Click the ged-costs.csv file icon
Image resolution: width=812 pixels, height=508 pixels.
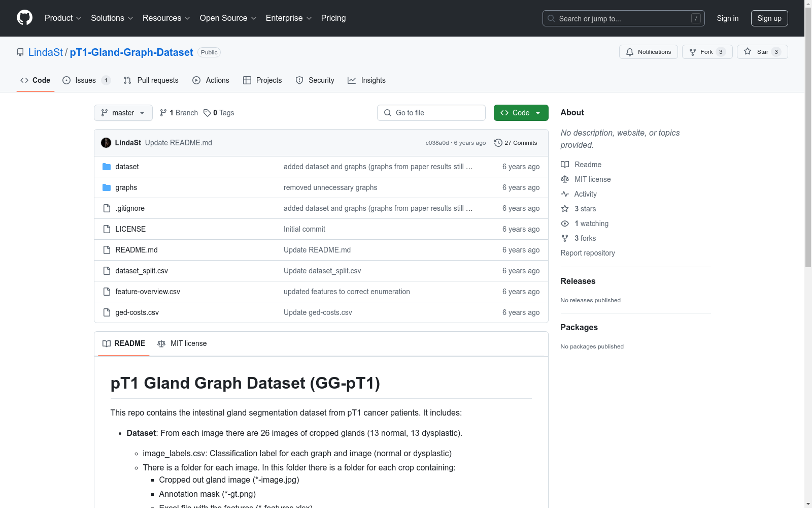[107, 312]
